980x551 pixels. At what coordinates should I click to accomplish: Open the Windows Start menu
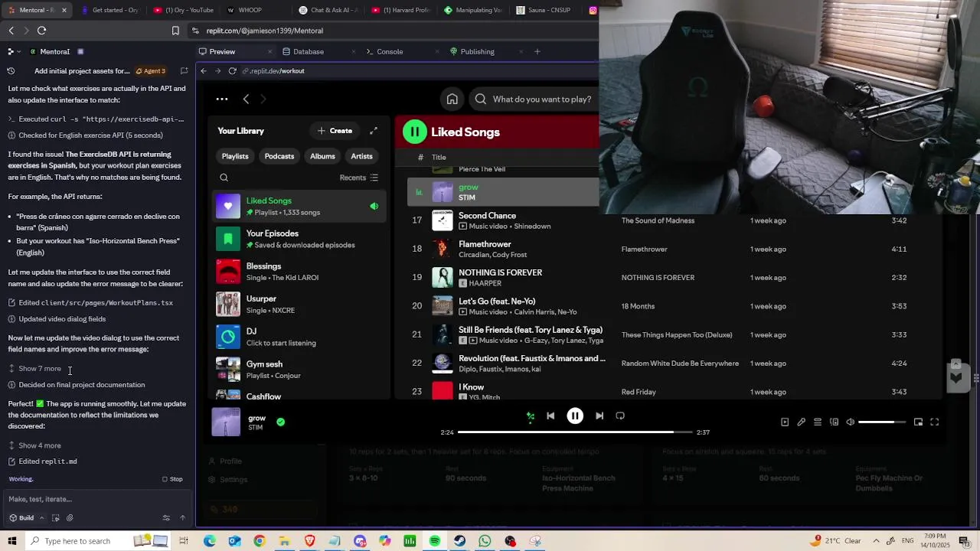tap(11, 541)
